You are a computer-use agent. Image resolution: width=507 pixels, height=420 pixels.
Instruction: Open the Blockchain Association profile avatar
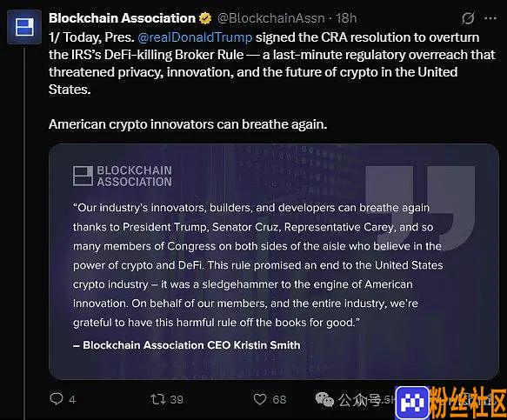pos(24,26)
